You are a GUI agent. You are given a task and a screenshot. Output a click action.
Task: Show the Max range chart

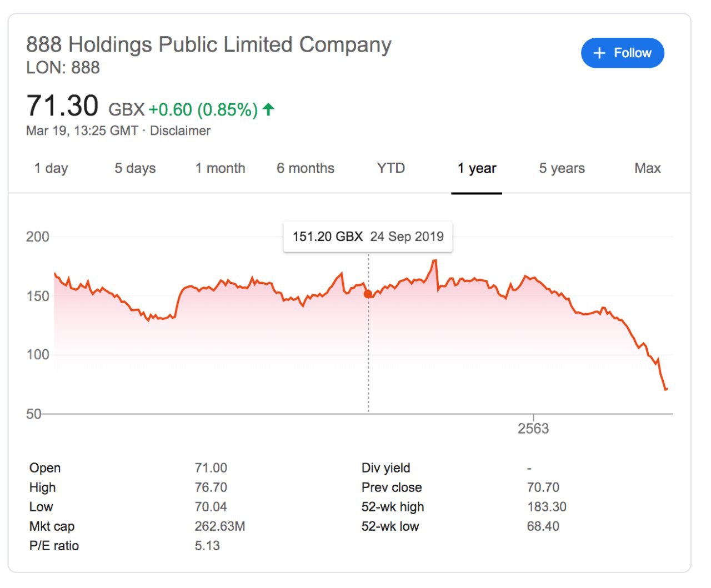647,168
